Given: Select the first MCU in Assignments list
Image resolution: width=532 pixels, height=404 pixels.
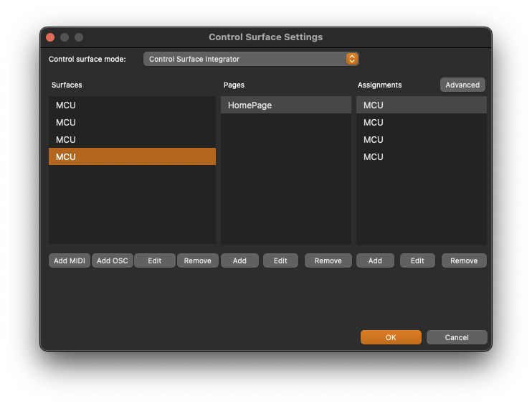Looking at the screenshot, I should (422, 105).
